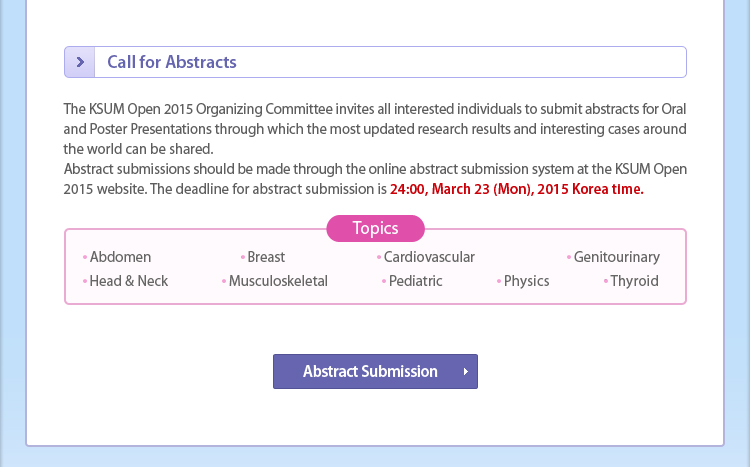
Task: Click the chevron icon beside Call for Abstracts
Action: [80, 62]
